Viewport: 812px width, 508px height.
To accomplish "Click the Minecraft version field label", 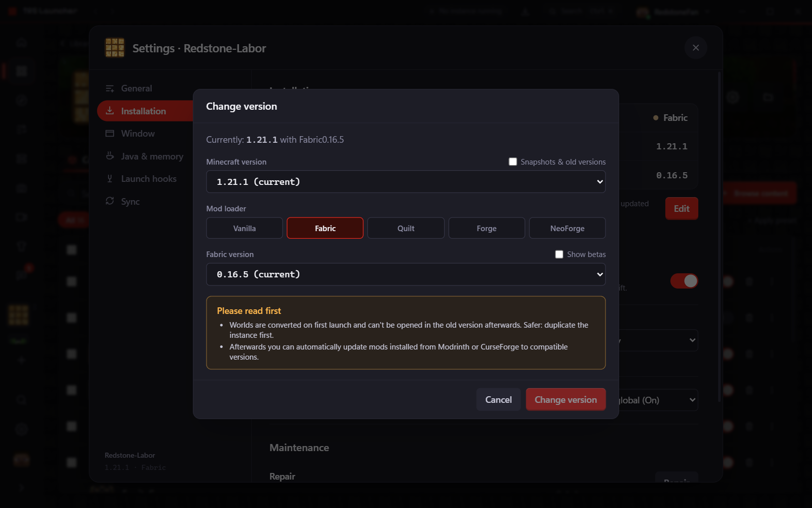I will (x=236, y=162).
